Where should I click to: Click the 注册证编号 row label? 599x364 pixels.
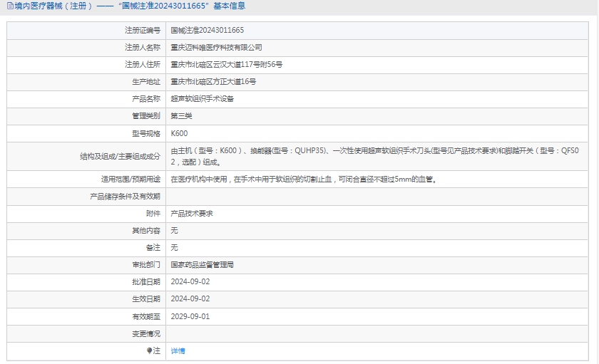point(143,31)
